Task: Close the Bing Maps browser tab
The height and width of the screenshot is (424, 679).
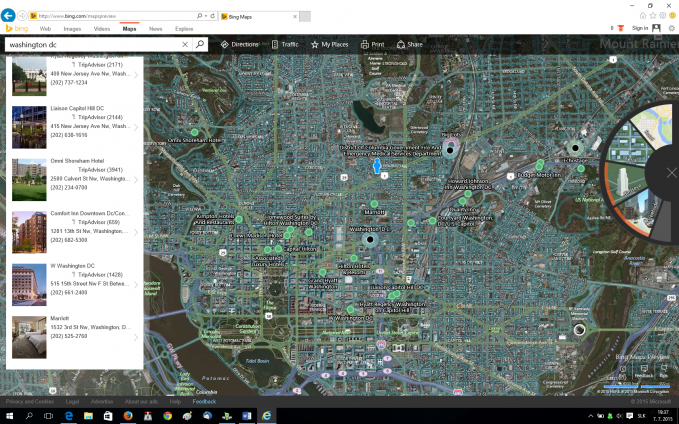Action: click(x=295, y=16)
